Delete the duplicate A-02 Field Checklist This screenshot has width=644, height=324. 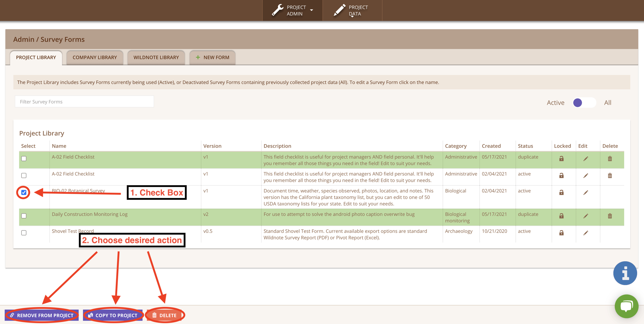click(610, 158)
